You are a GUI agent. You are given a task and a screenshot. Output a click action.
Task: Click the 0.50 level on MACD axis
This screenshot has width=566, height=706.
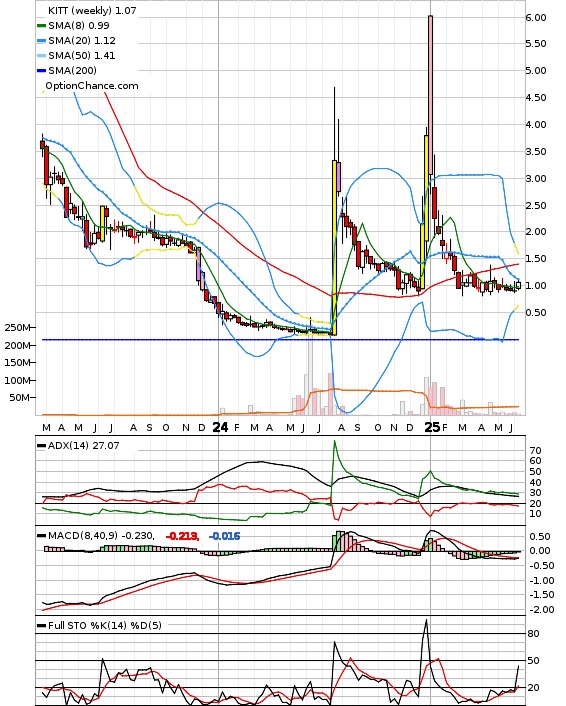click(540, 537)
